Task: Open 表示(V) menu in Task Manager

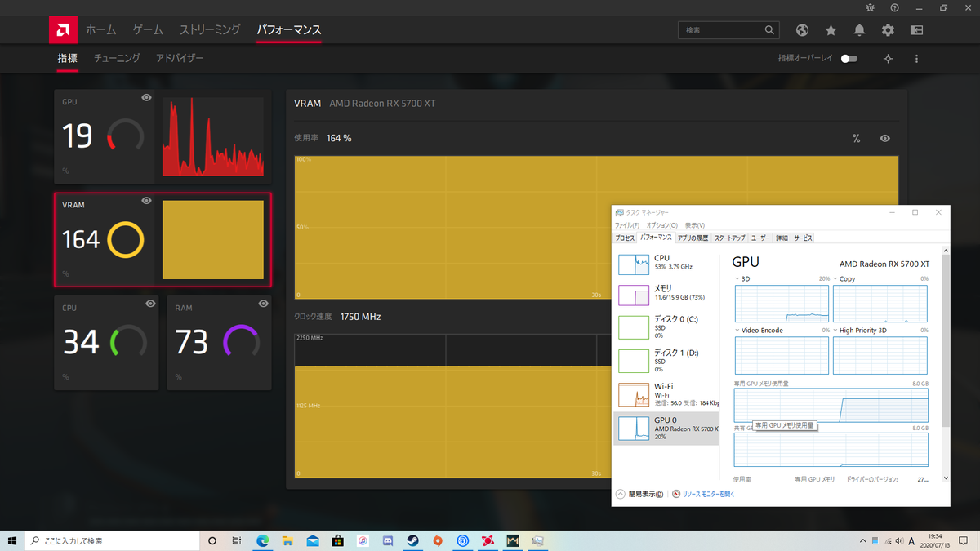Action: pos(695,225)
